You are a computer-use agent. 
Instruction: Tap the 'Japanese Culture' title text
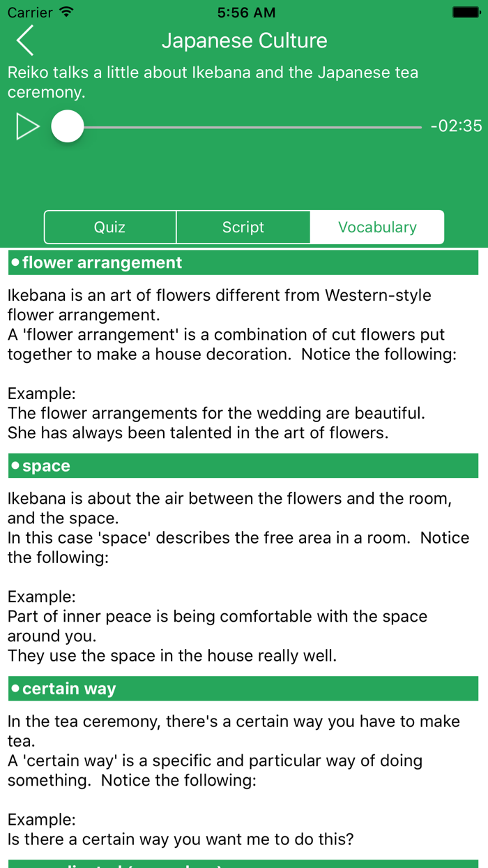(245, 40)
